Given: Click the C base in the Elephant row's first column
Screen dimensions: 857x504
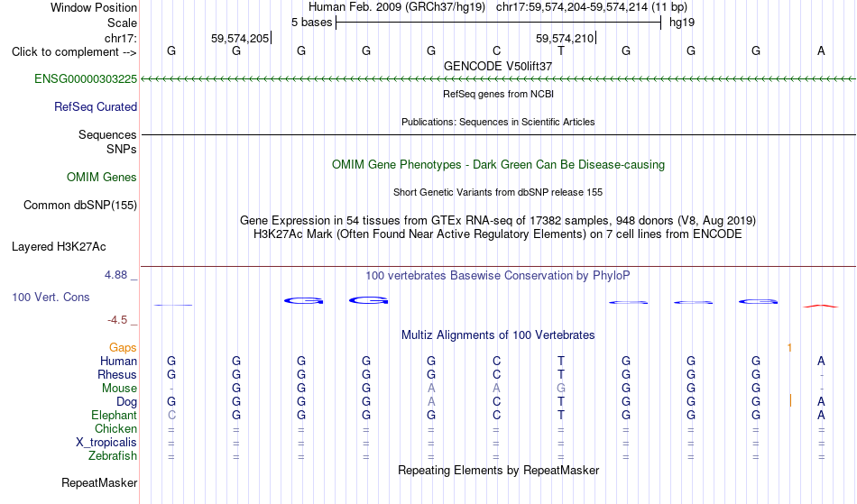Looking at the screenshot, I should [x=171, y=415].
